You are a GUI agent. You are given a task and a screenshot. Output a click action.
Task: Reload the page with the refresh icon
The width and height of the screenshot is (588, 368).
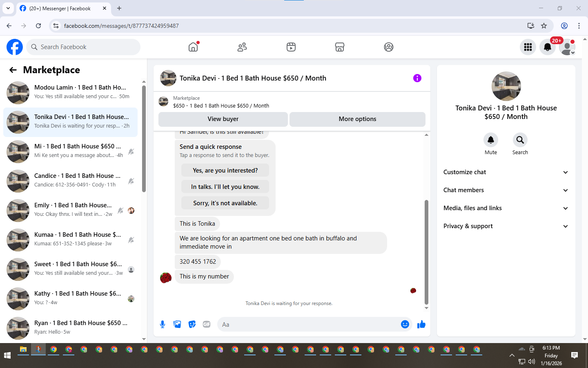pyautogui.click(x=38, y=26)
